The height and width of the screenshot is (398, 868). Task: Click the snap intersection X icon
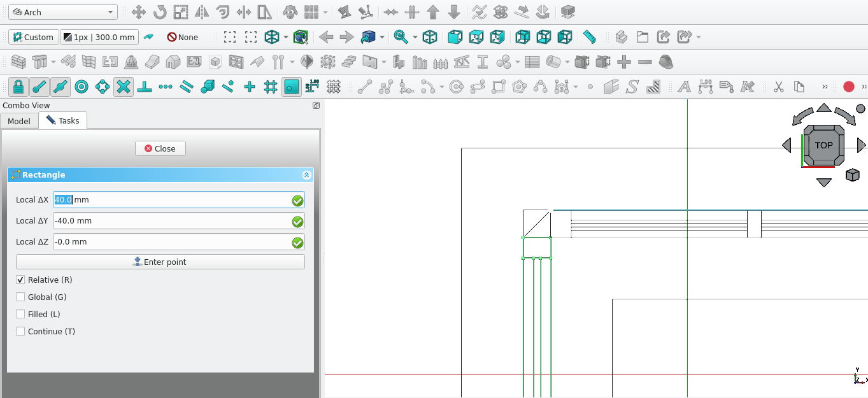coord(124,87)
